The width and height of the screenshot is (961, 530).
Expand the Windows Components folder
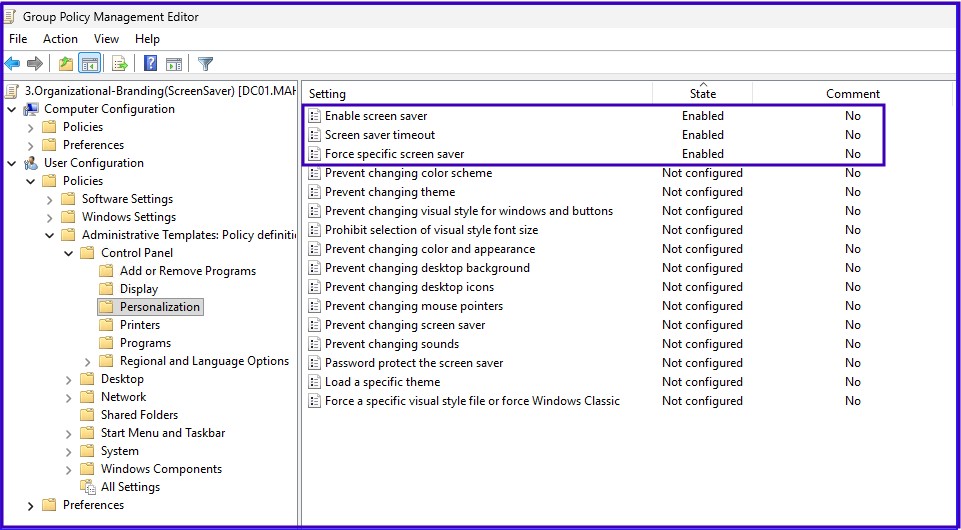(68, 469)
